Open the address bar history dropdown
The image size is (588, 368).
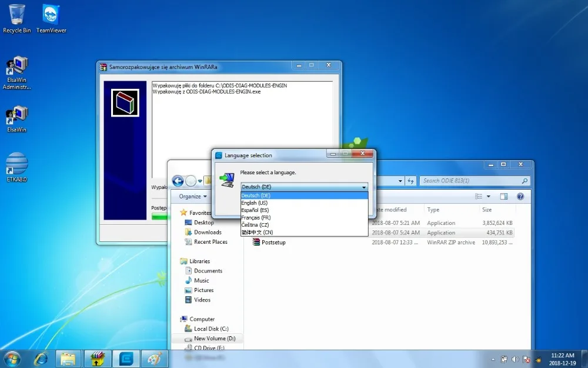[400, 181]
